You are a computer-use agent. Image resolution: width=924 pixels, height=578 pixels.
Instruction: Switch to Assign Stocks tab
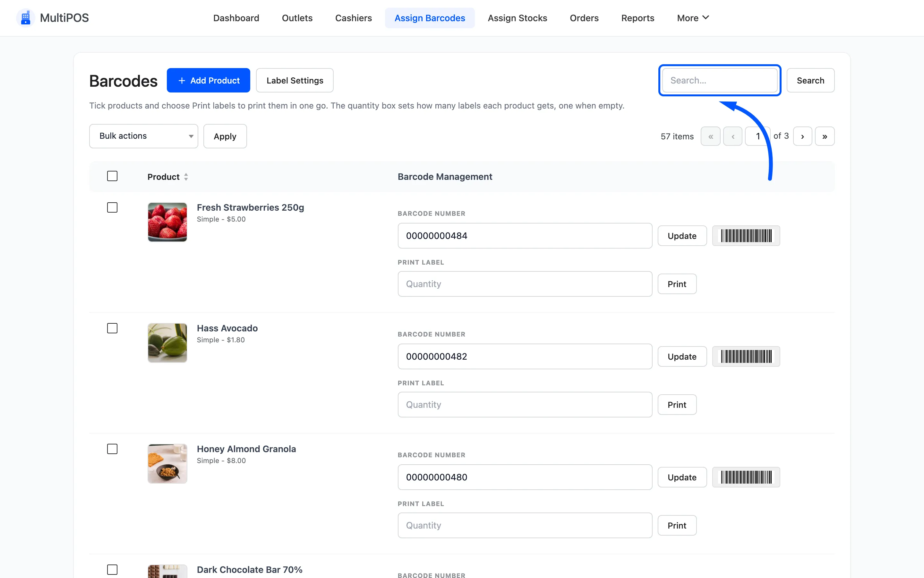[x=518, y=18]
